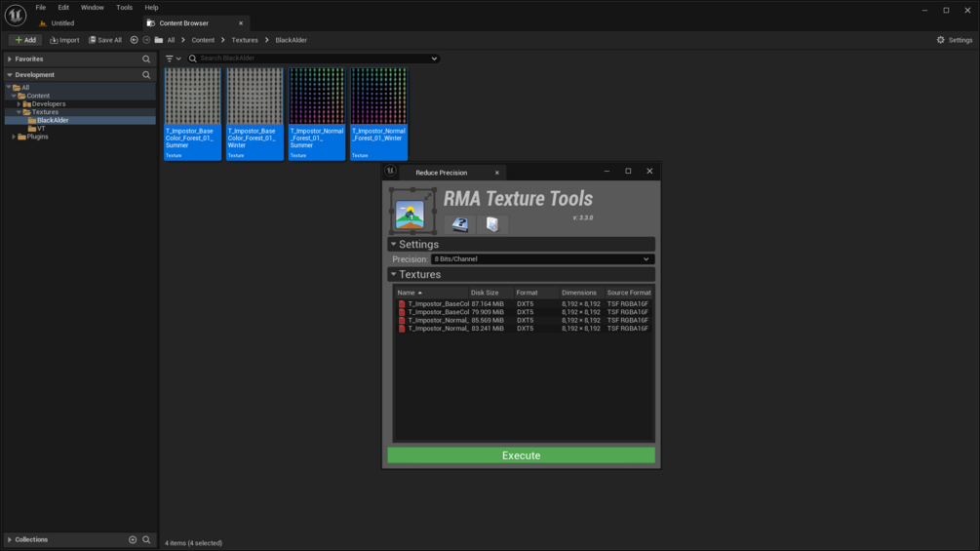Navigate to the Textures breadcrumb

pyautogui.click(x=245, y=40)
